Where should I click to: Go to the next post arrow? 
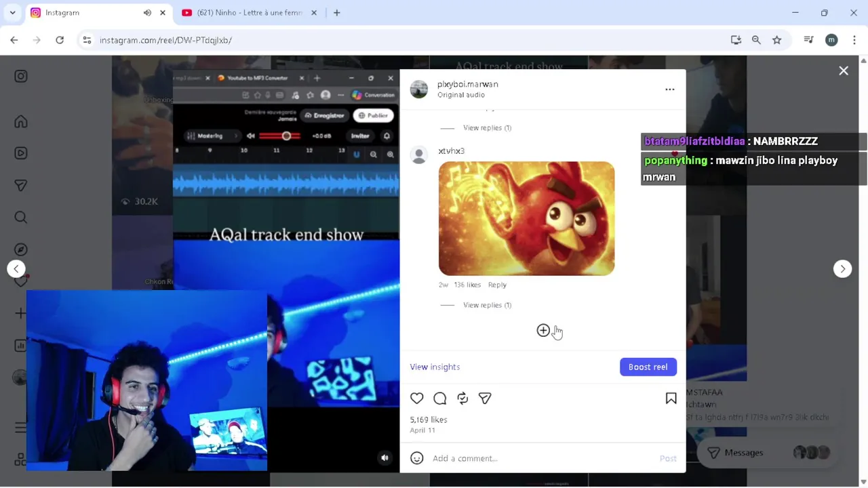842,269
